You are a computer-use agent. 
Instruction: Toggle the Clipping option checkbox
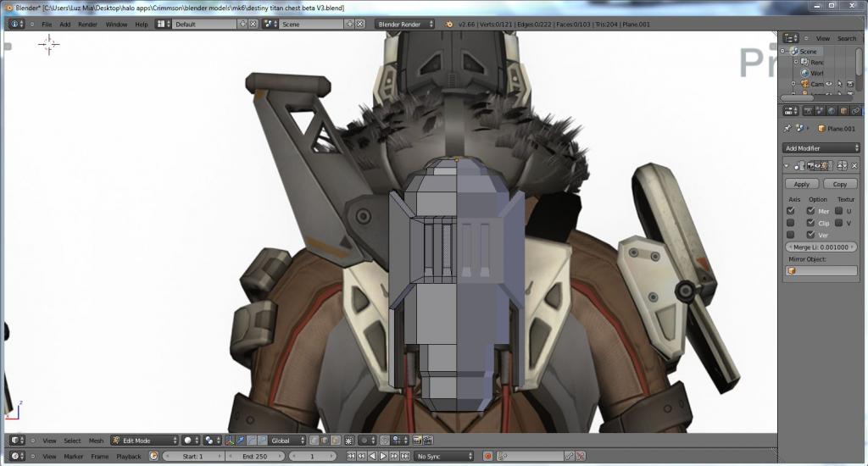[810, 223]
